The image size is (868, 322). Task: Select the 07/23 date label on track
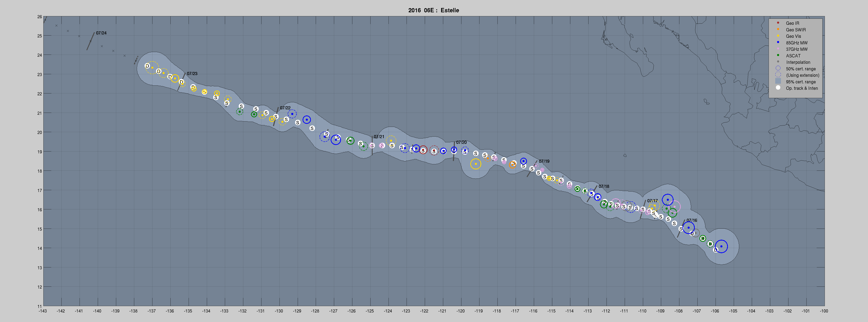click(x=192, y=73)
